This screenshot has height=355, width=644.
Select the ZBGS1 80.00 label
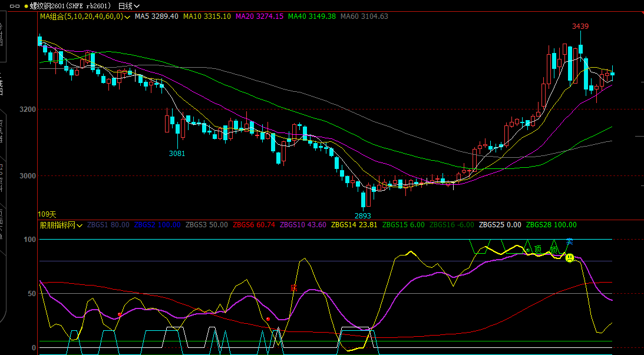click(x=108, y=225)
